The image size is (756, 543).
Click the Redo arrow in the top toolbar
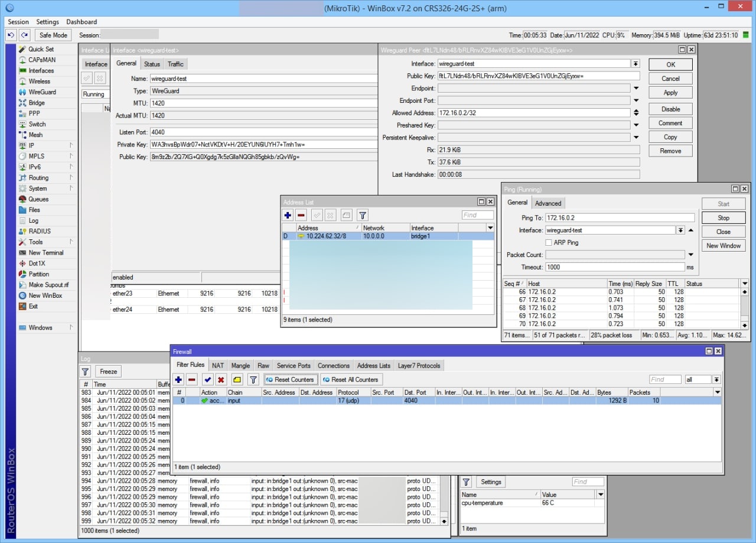click(24, 35)
